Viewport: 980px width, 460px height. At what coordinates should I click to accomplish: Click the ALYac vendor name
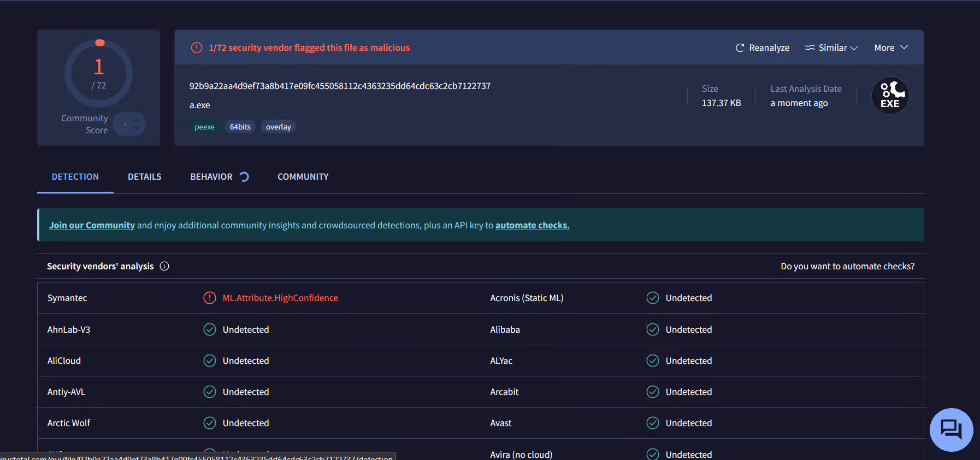(501, 361)
